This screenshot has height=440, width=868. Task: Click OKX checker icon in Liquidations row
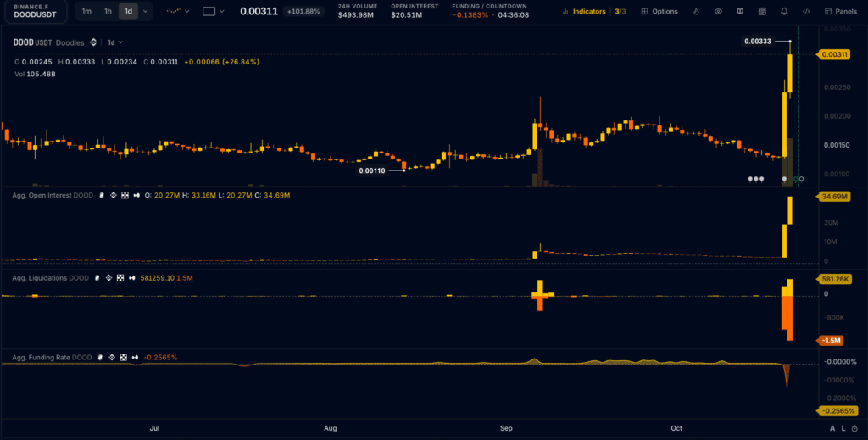coord(120,278)
